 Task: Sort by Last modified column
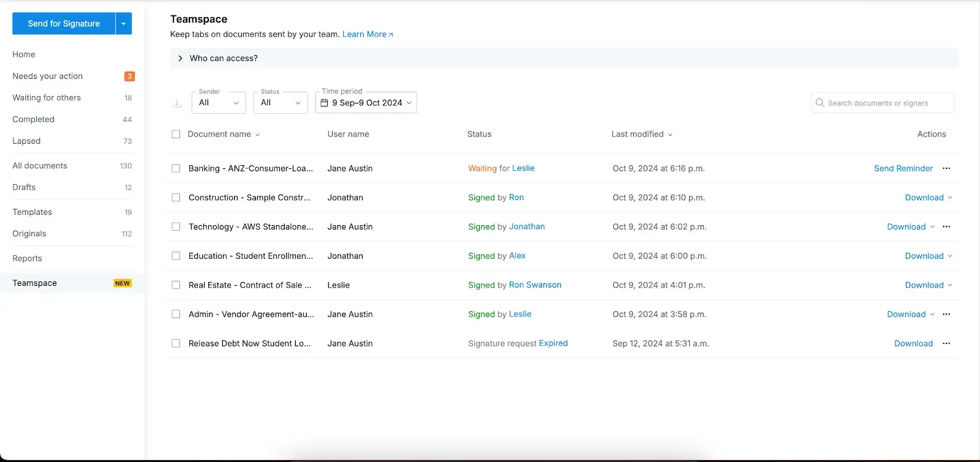[642, 134]
